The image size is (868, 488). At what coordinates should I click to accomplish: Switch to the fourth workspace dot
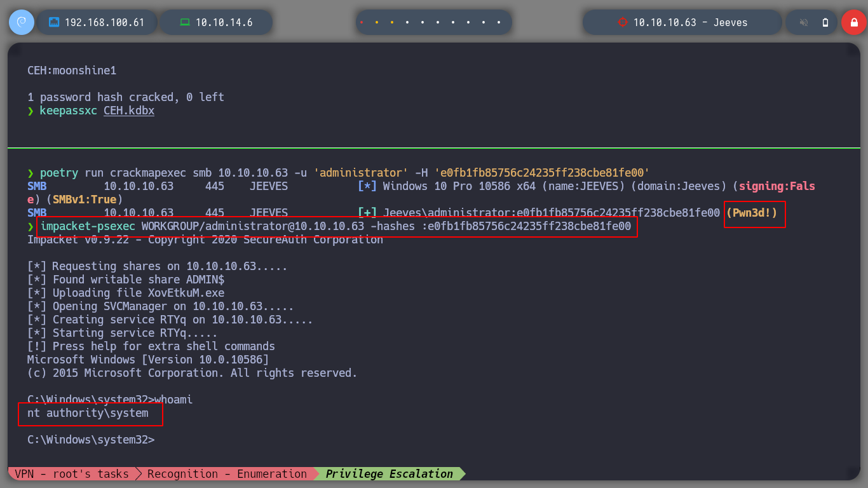(x=407, y=22)
